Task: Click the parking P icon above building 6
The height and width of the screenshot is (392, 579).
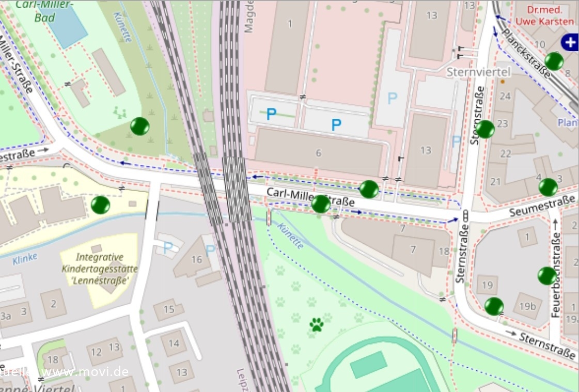Action: (x=336, y=125)
